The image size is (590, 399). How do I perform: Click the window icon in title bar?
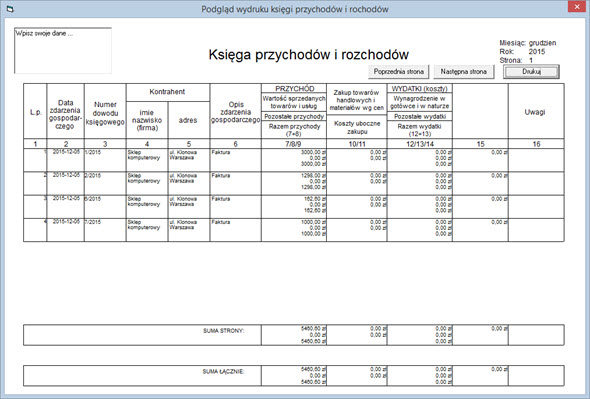(x=10, y=9)
